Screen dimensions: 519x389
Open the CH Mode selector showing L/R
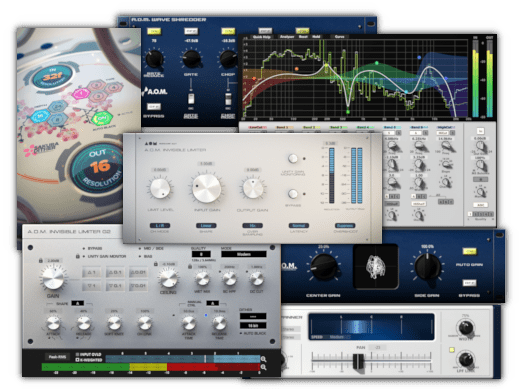click(x=160, y=226)
